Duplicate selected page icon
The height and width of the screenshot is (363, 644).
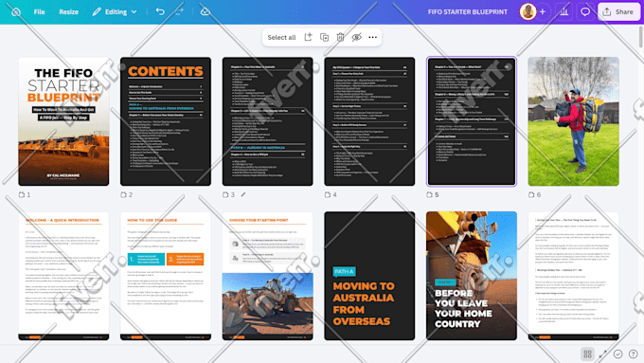tap(324, 37)
